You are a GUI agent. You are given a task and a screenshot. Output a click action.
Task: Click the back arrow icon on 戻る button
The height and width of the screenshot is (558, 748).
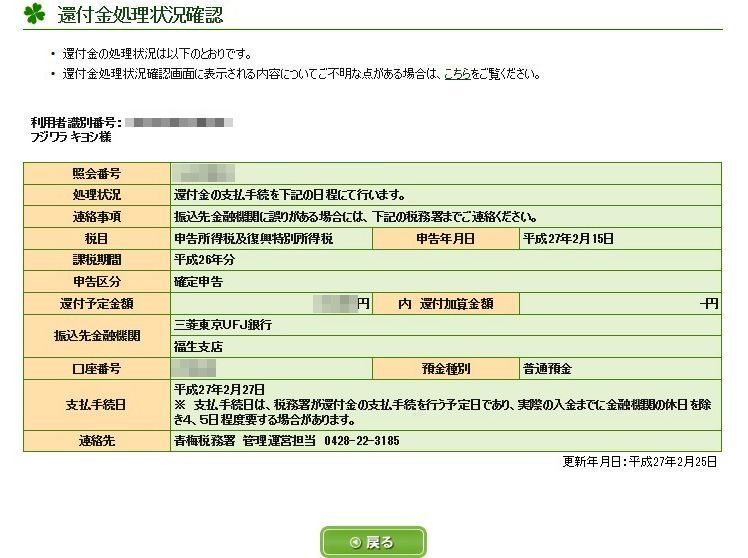(x=355, y=542)
